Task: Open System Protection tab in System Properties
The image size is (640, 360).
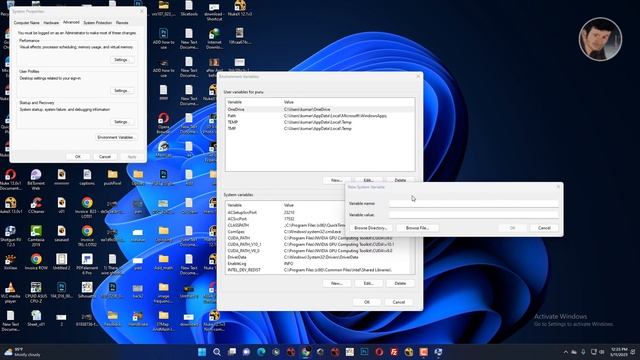Action: click(x=98, y=23)
